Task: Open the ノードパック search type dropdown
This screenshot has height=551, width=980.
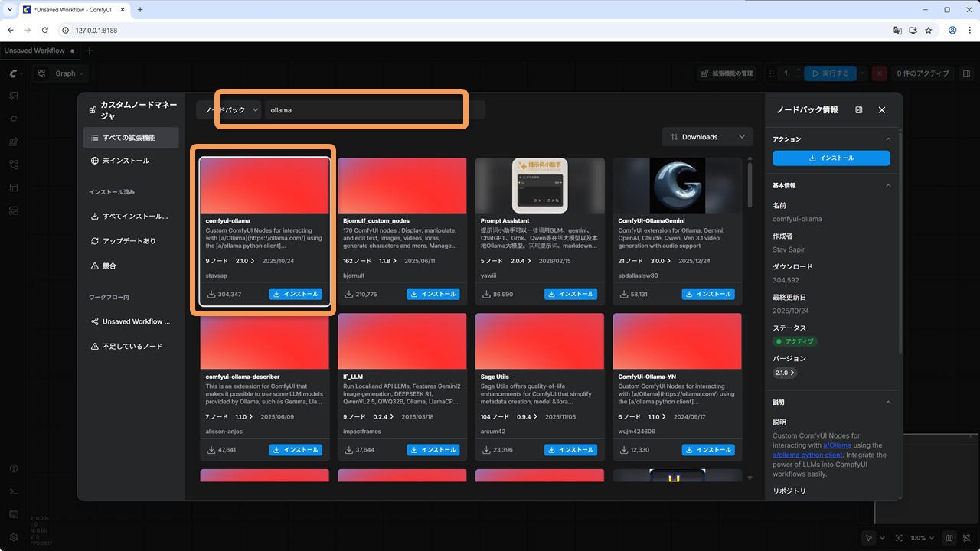Action: click(231, 110)
